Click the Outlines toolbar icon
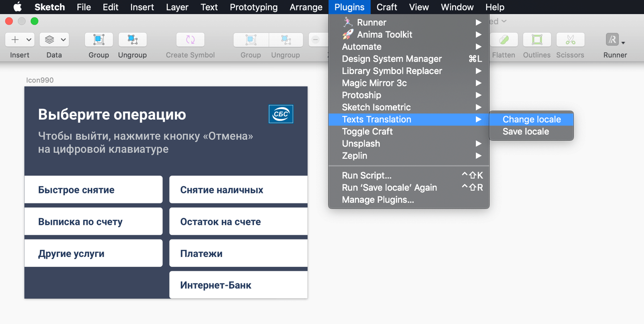Image resolution: width=644 pixels, height=324 pixels. point(536,40)
